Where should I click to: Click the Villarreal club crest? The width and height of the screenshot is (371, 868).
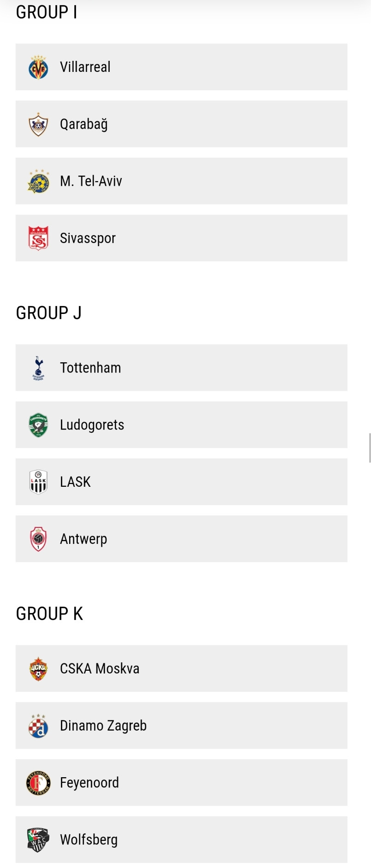(38, 67)
